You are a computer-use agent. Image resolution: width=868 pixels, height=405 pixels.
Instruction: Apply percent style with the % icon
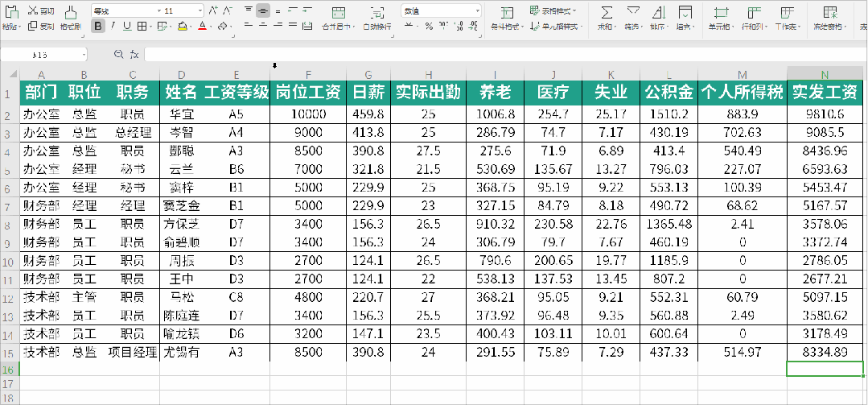pyautogui.click(x=429, y=26)
